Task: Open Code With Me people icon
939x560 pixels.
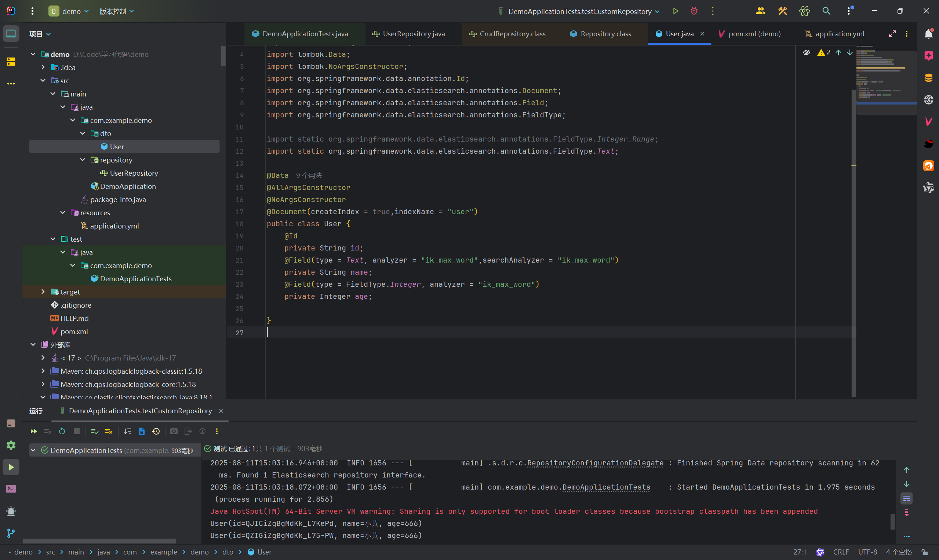Action: [x=760, y=11]
